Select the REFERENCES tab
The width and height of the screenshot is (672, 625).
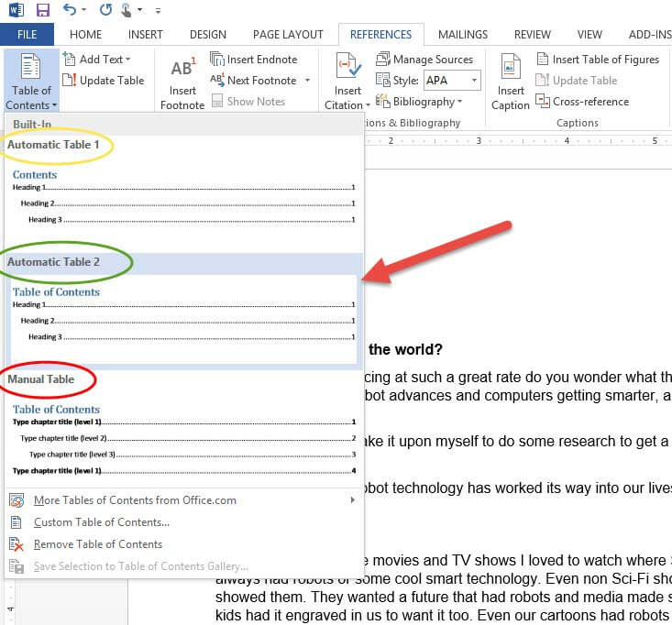[x=381, y=34]
